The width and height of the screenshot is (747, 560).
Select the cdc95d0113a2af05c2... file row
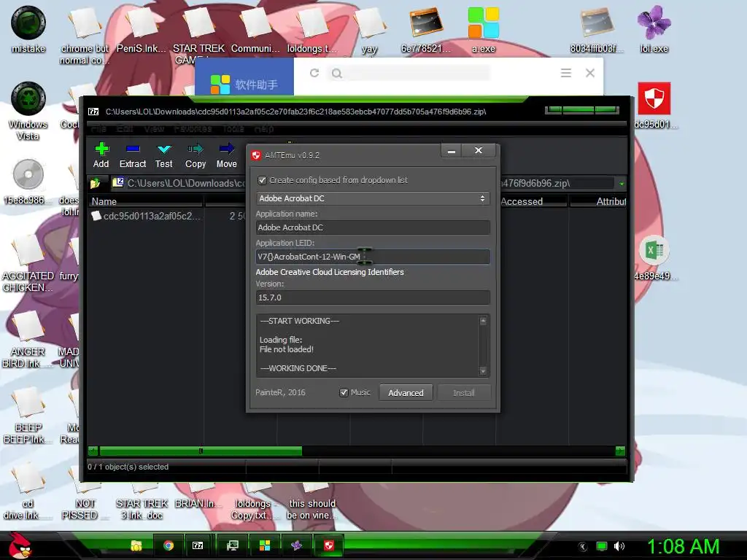(146, 216)
